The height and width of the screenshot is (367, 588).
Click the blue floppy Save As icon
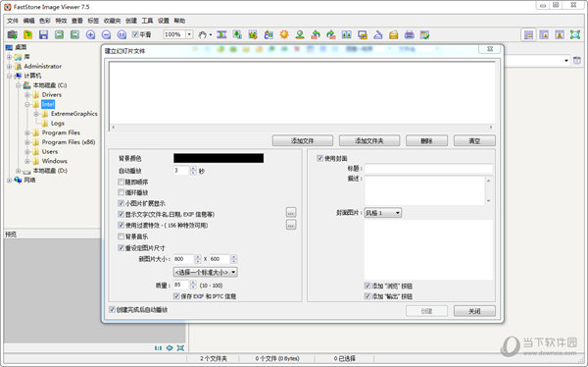(43, 35)
